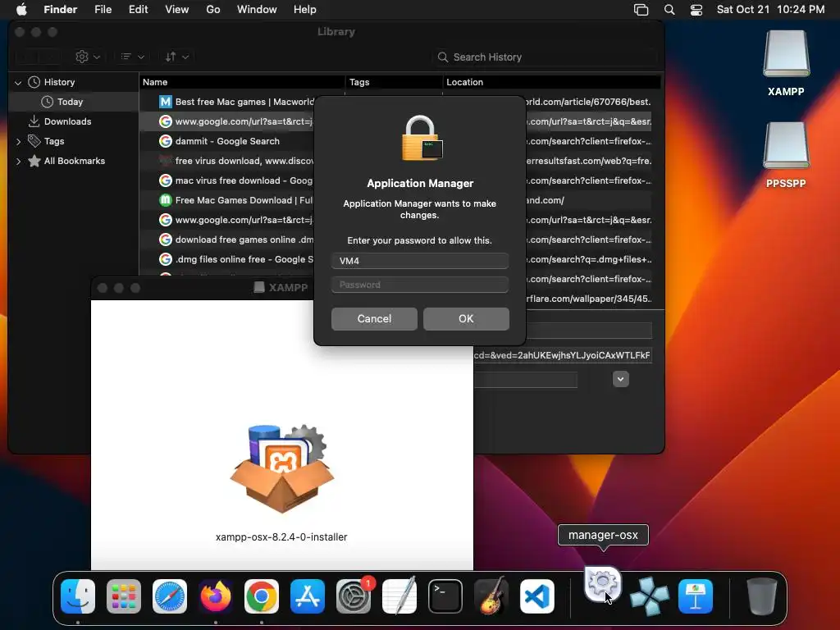Launch Safari from the Dock
Image resolution: width=840 pixels, height=630 pixels.
click(170, 596)
